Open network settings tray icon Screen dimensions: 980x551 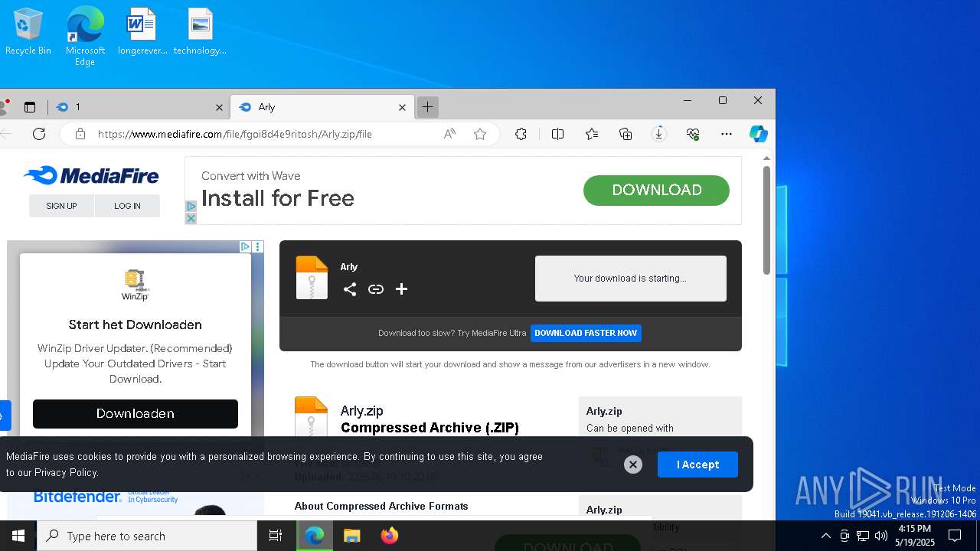point(863,536)
